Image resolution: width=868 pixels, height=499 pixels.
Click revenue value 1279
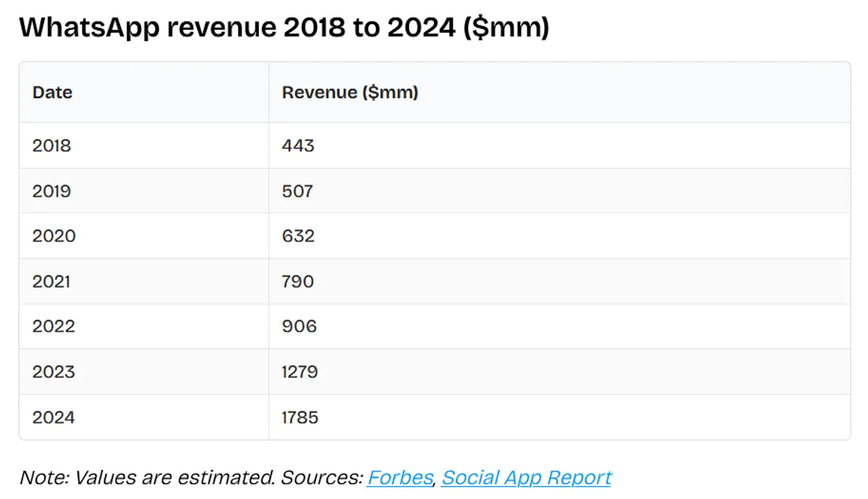tap(300, 372)
